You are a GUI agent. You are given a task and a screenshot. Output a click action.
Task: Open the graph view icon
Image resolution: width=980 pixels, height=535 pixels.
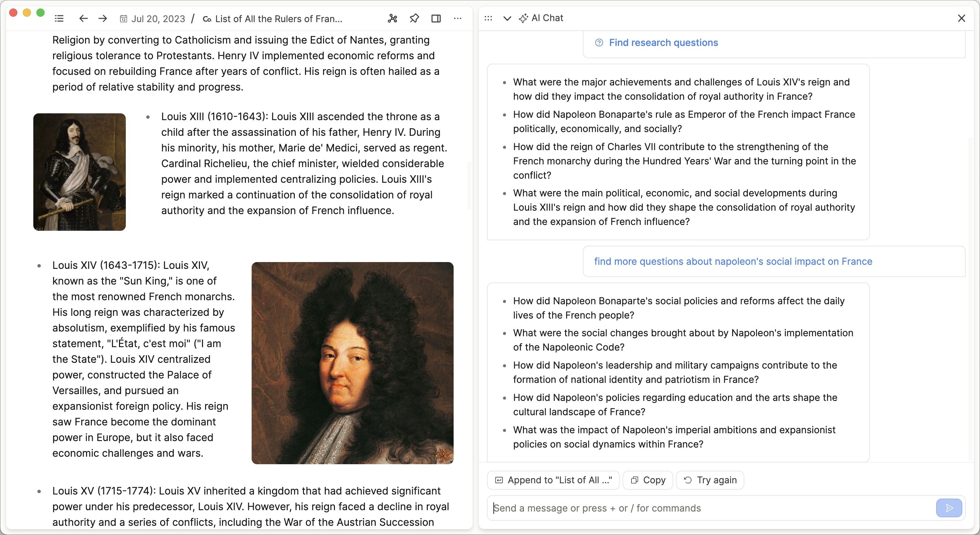coord(392,18)
